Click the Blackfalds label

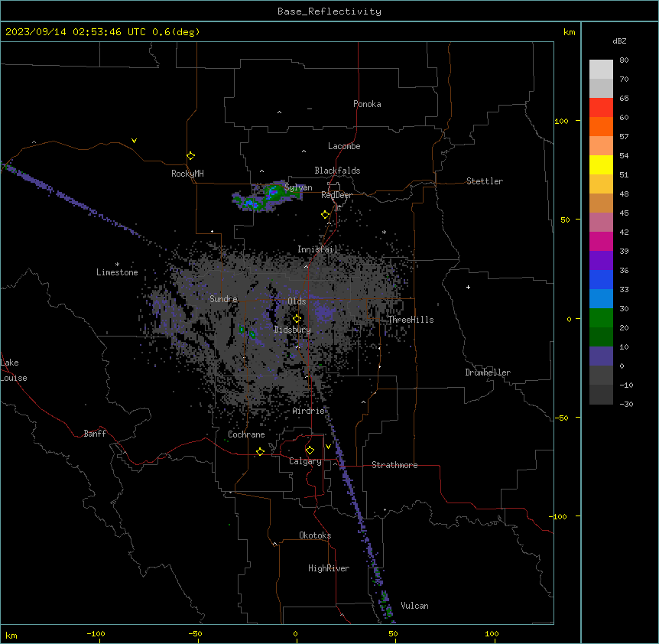(337, 171)
